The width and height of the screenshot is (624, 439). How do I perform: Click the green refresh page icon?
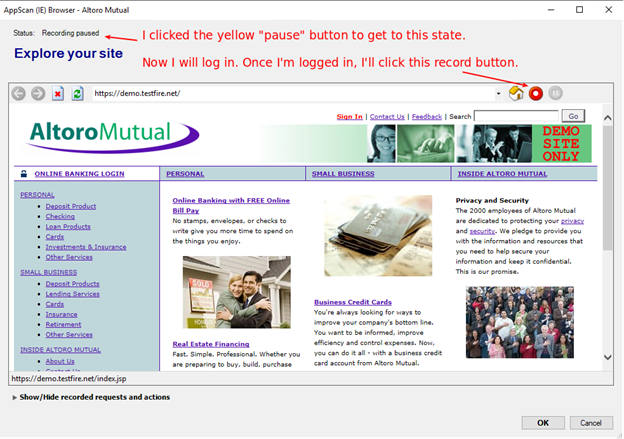77,93
